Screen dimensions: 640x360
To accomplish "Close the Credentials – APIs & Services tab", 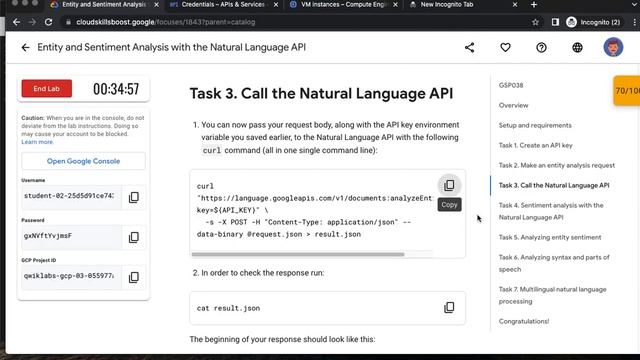I will [x=276, y=4].
